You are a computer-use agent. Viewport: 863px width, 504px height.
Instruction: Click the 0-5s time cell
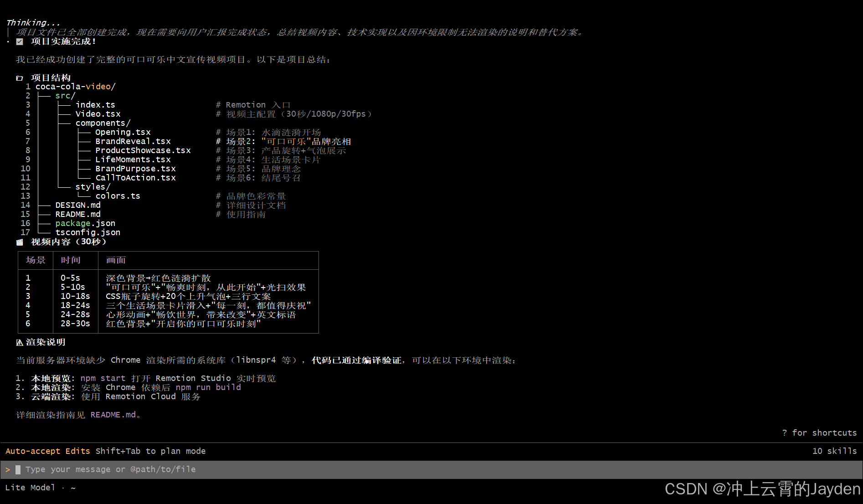[x=70, y=278]
